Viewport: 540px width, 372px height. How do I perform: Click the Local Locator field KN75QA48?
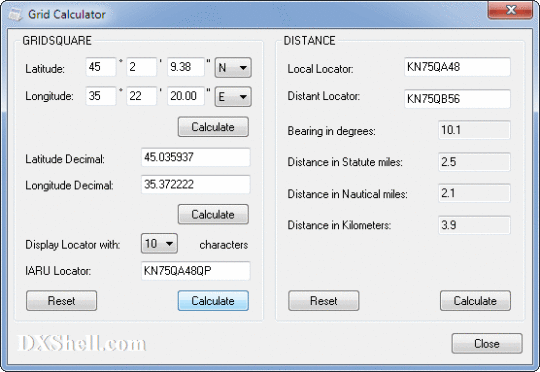coord(457,67)
